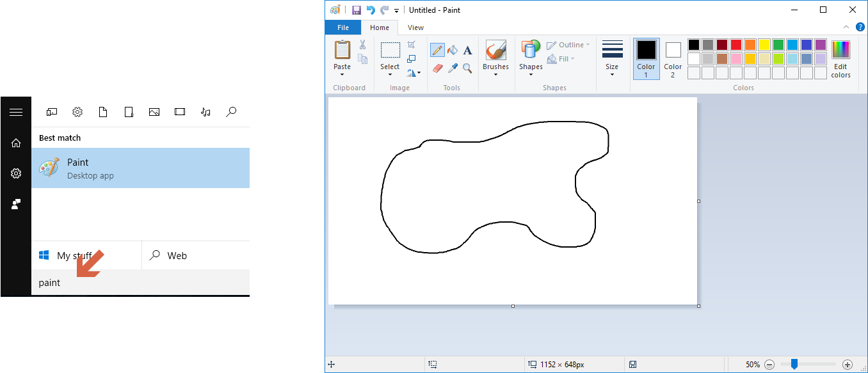Select the Eraser tool
868x373 pixels.
pos(437,68)
